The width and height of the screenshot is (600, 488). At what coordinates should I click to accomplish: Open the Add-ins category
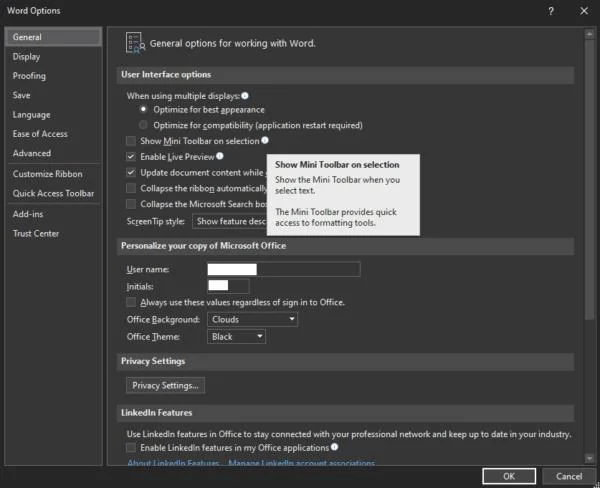point(53,214)
